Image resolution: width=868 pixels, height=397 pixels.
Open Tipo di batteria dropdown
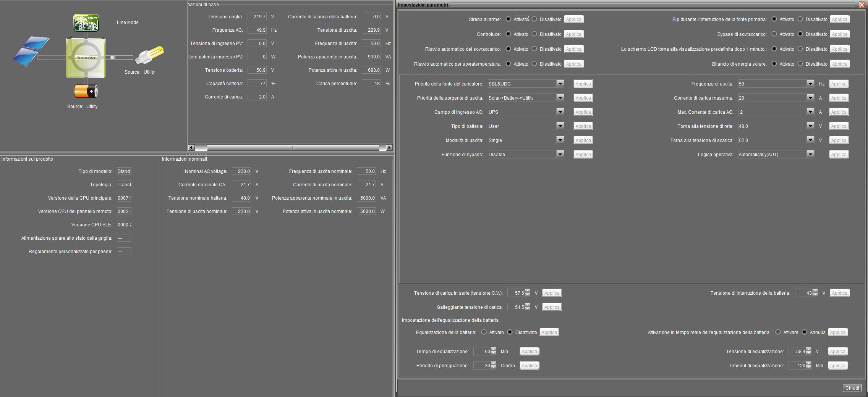coord(560,126)
